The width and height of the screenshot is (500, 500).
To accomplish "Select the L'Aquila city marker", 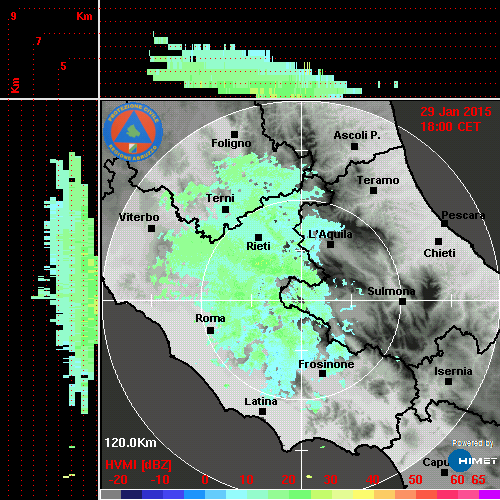I will (330, 244).
